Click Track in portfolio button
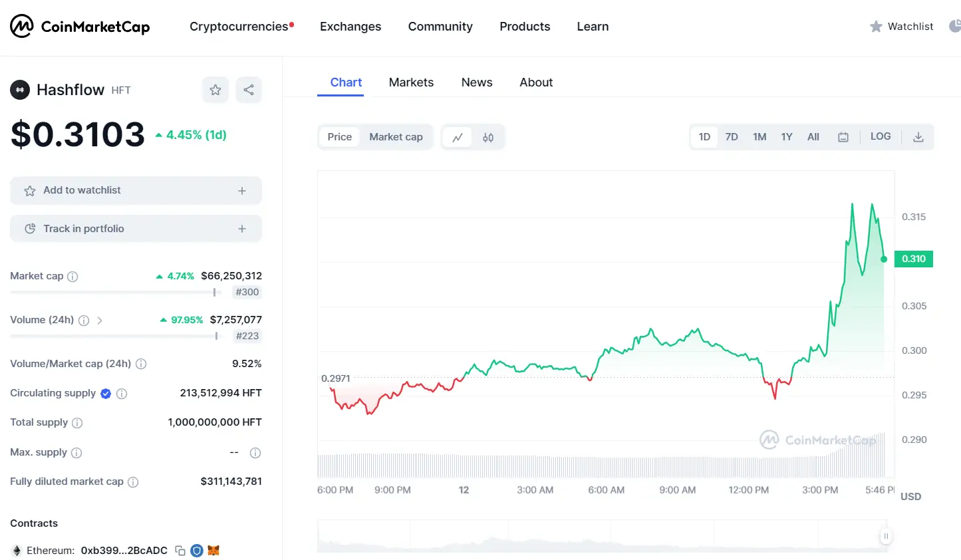The image size is (961, 560). 136,229
